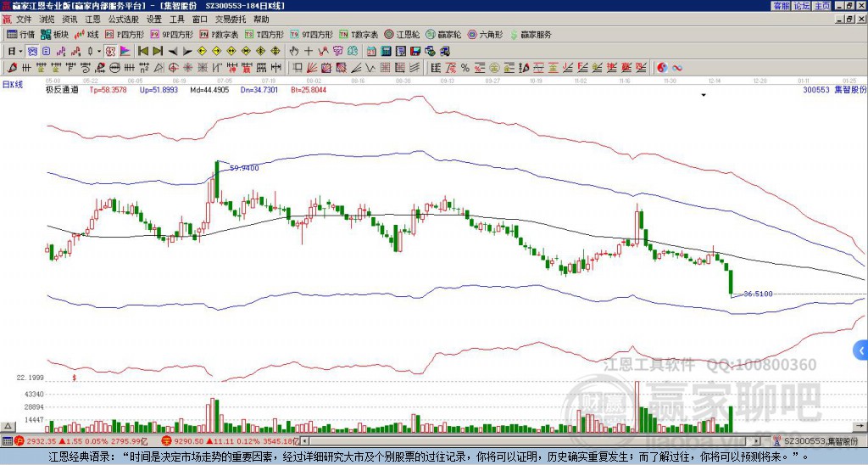Click the 主页 homepage link

click(x=822, y=6)
